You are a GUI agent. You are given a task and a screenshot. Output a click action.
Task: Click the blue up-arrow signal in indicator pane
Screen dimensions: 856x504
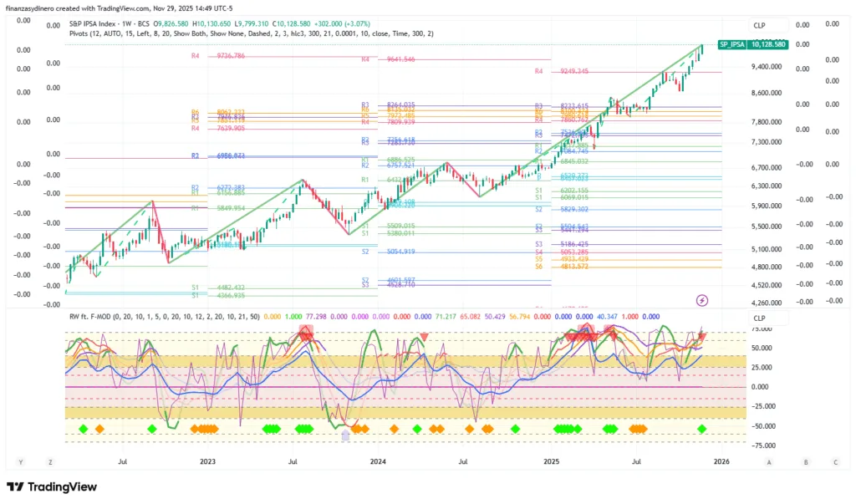coord(345,434)
